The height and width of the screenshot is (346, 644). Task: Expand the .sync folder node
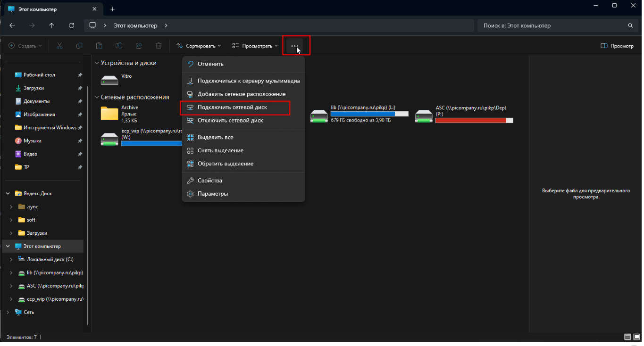[x=12, y=207]
